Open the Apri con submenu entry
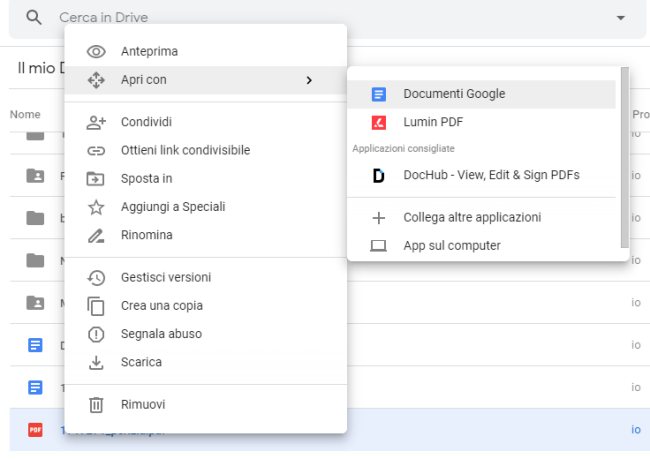This screenshot has height=459, width=650. click(x=206, y=80)
